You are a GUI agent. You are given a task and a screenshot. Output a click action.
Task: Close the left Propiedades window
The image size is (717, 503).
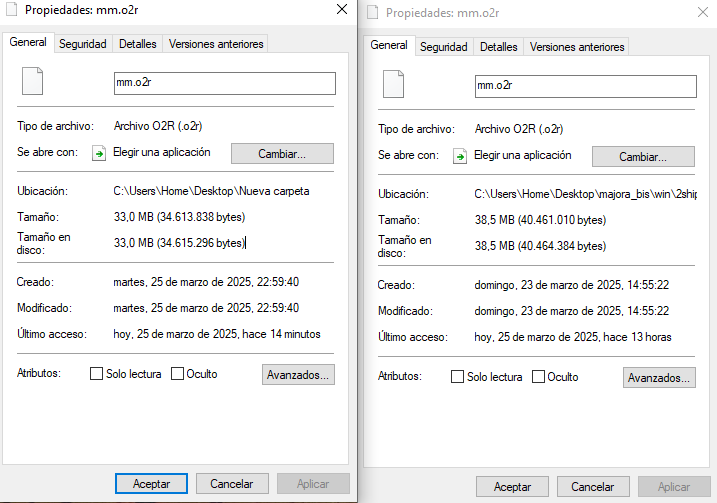[x=342, y=9]
